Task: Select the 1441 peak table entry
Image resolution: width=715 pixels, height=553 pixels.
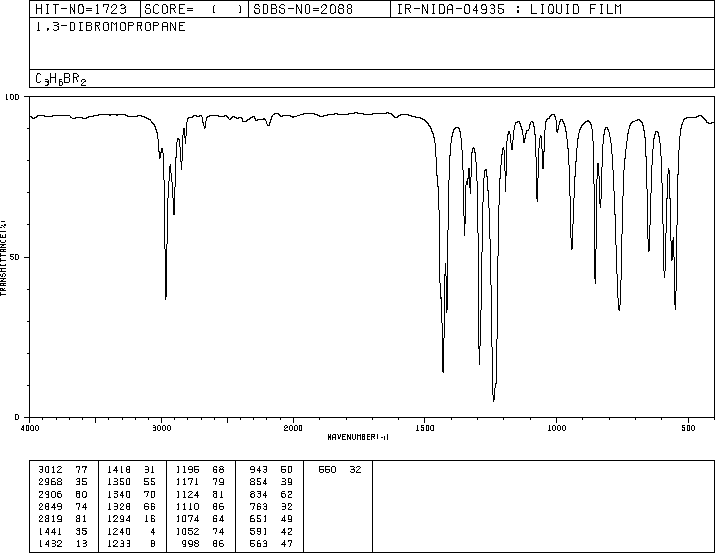Action: click(x=63, y=531)
